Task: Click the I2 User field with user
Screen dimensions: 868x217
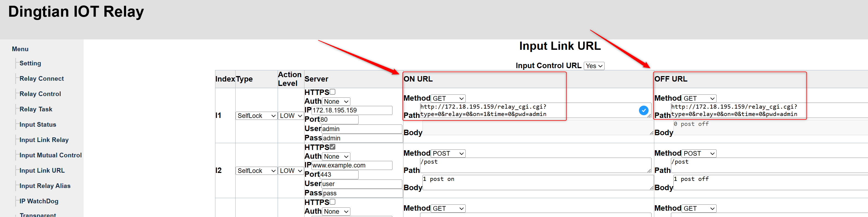Action: 362,184
